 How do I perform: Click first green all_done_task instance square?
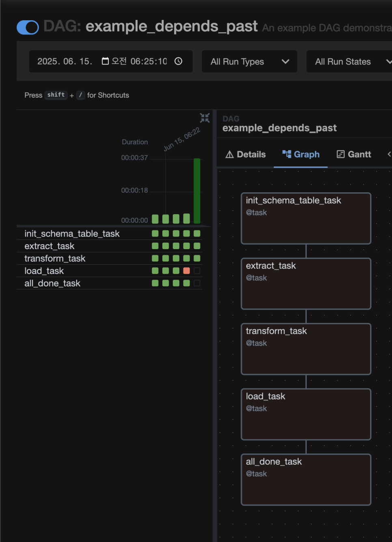155,283
